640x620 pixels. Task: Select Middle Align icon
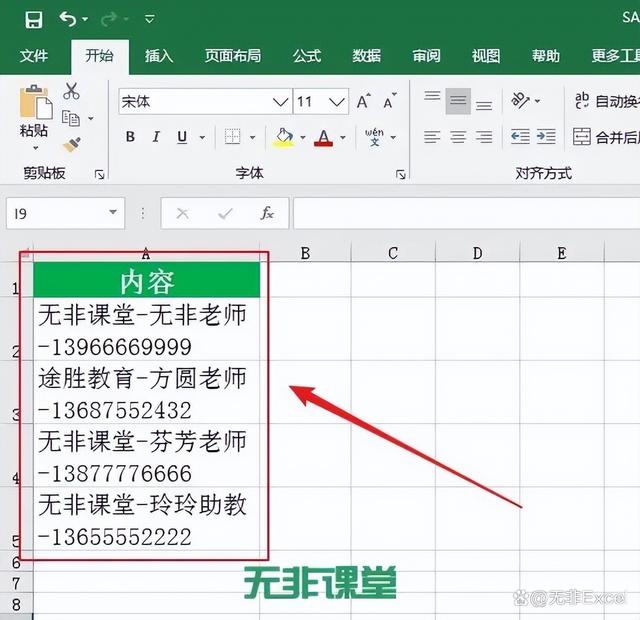[458, 101]
